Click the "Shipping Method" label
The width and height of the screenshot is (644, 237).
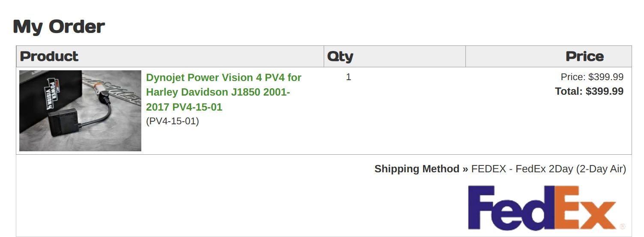[x=417, y=169]
